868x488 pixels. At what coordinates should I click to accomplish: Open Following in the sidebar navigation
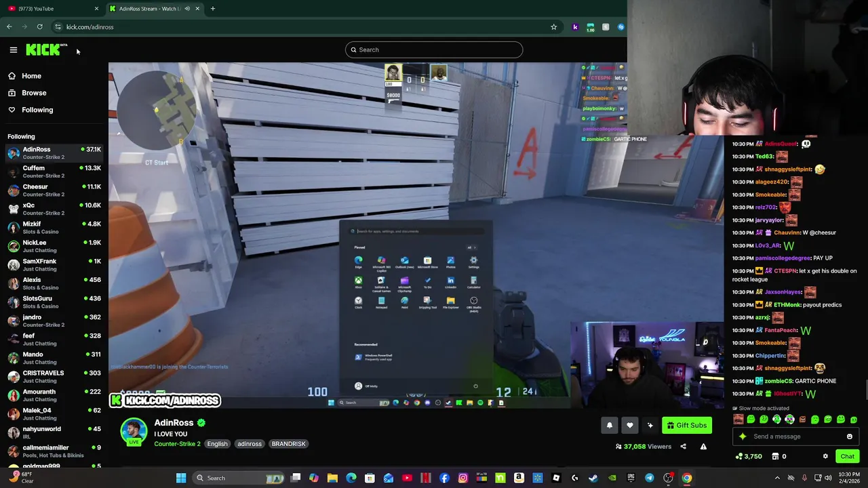point(37,110)
